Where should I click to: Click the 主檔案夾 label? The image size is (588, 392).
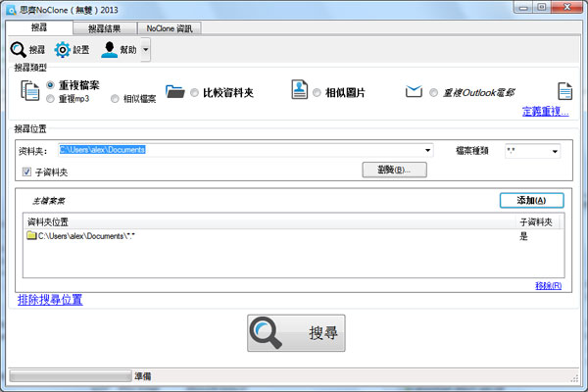pyautogui.click(x=48, y=201)
